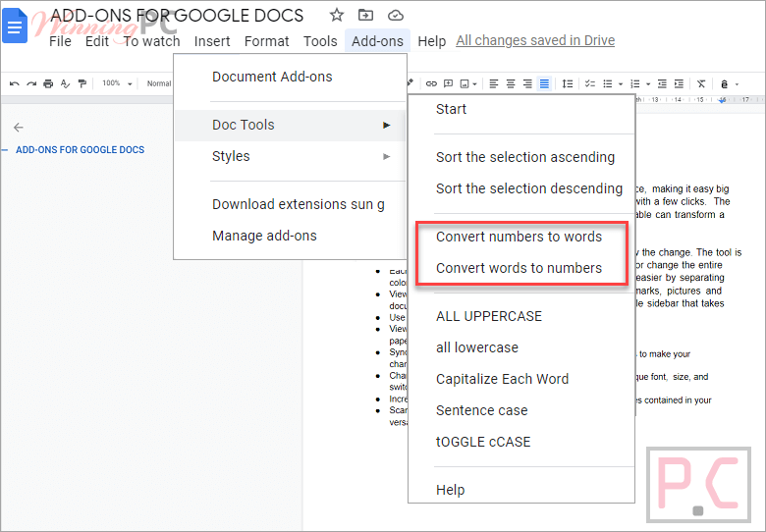Screen dimensions: 766x532
Task: Align text left
Action: [494, 84]
